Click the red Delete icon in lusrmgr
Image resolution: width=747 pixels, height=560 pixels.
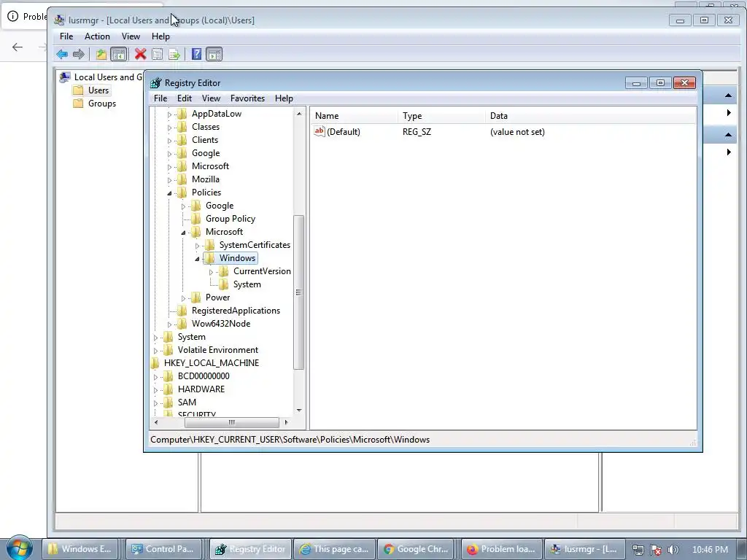coord(140,54)
